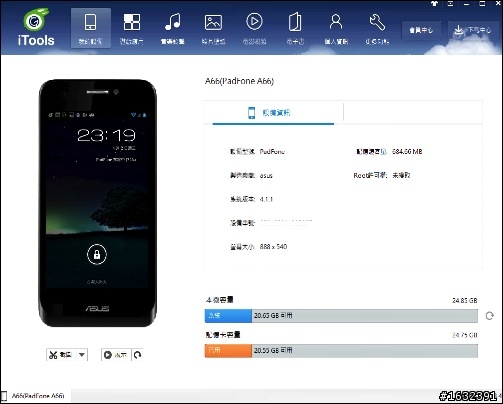Click the PadFone device model value
The image size is (503, 404).
pyautogui.click(x=272, y=152)
